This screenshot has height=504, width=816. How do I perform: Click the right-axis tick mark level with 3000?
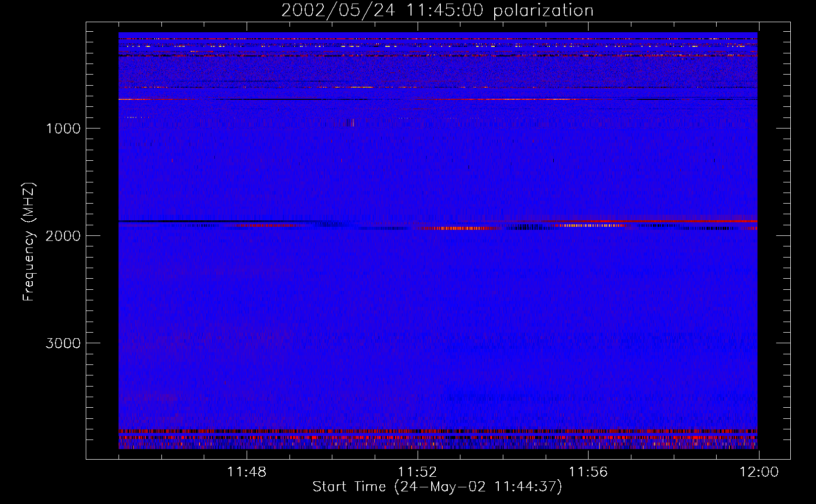pyautogui.click(x=783, y=343)
